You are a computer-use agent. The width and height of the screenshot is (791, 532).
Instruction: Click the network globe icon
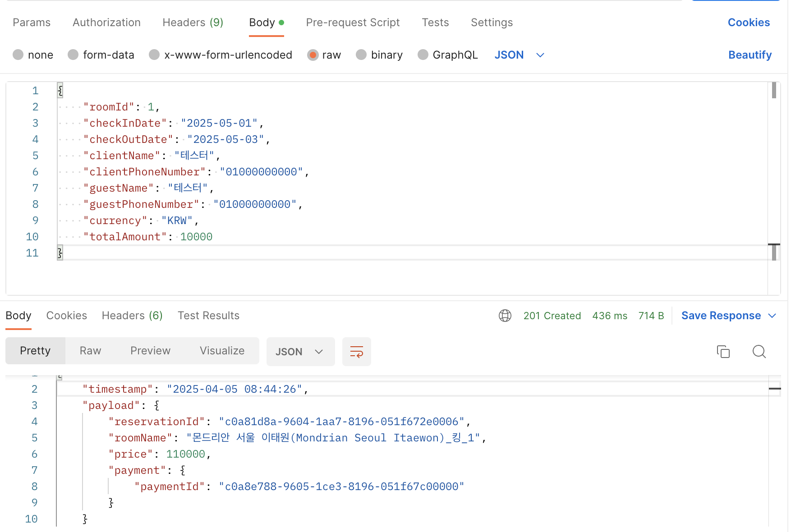[505, 316]
